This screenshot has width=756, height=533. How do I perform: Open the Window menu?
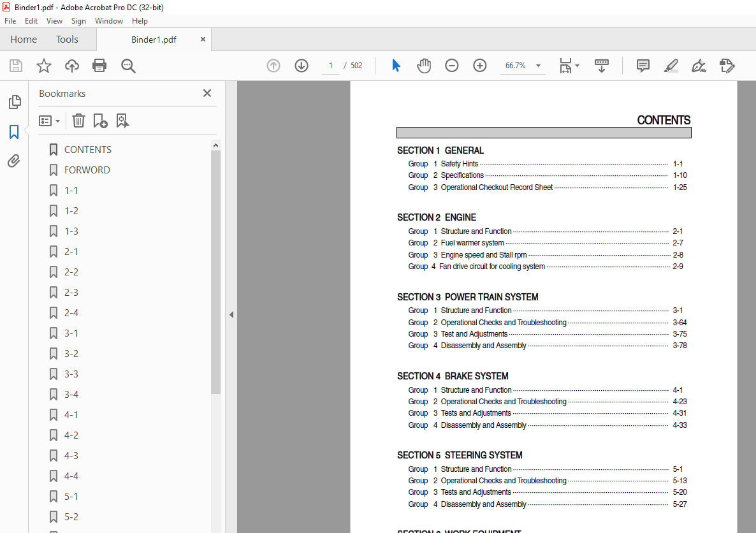109,21
